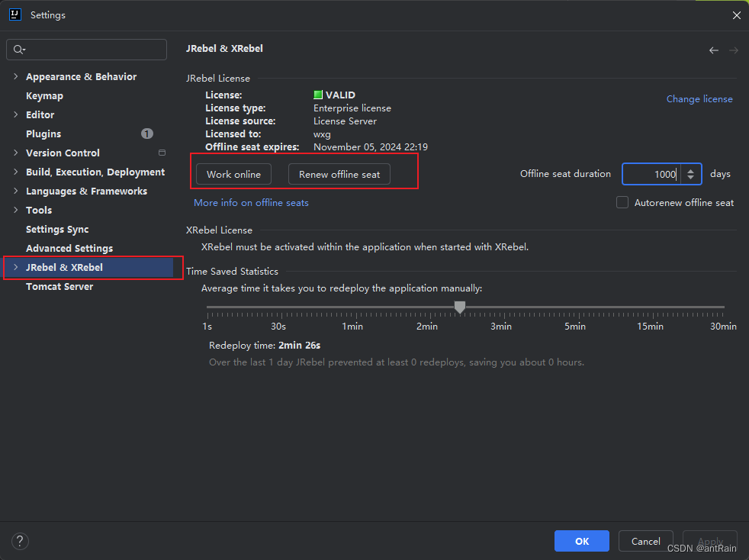Click the Cancel button
Image resolution: width=749 pixels, height=560 pixels.
[x=646, y=541]
